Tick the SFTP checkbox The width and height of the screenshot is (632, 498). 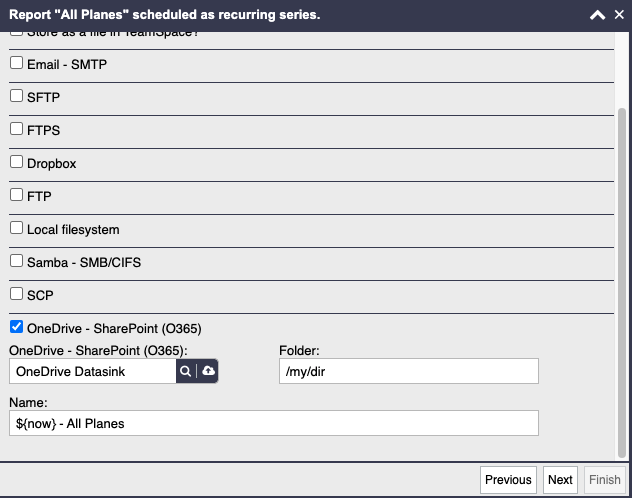tap(17, 96)
